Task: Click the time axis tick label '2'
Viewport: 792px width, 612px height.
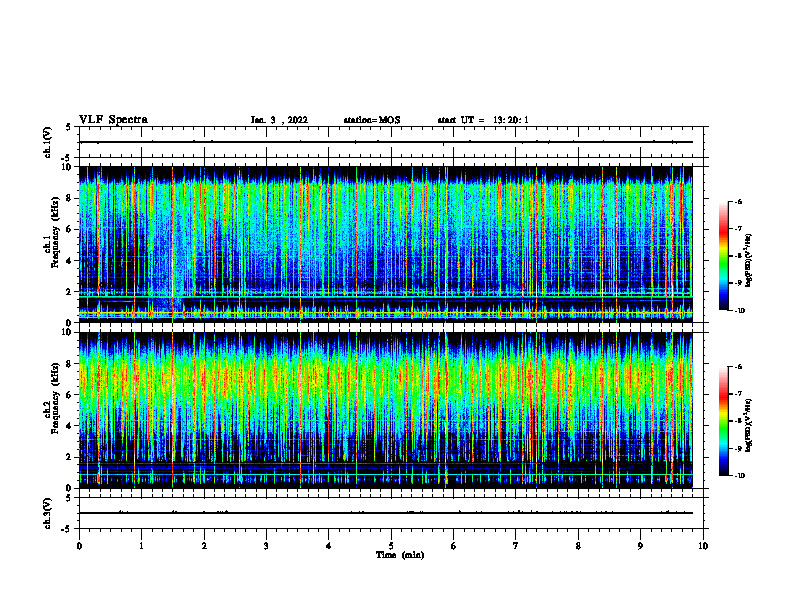Action: [204, 546]
